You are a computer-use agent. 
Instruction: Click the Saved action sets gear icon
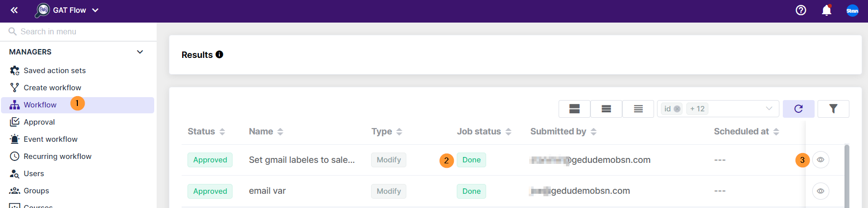pos(15,71)
